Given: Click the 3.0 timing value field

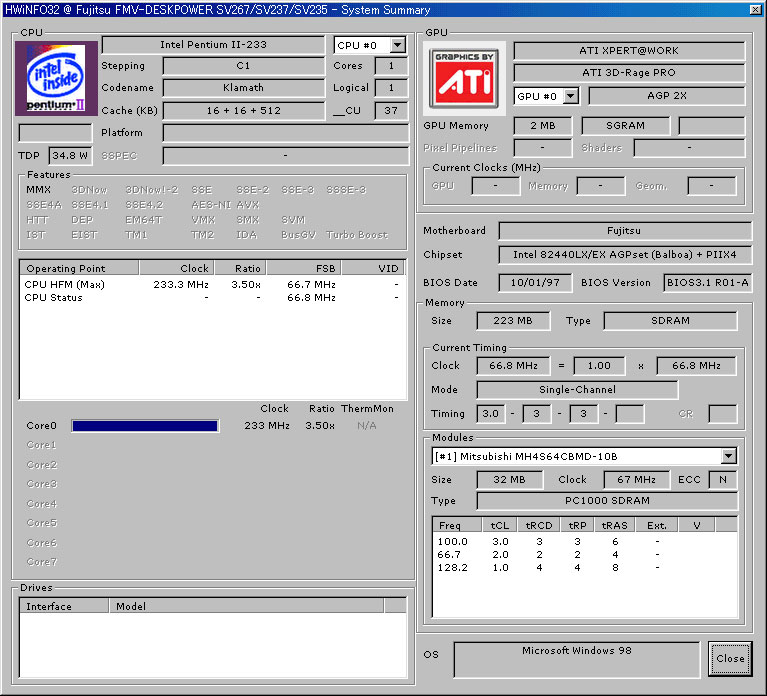Looking at the screenshot, I should [x=491, y=414].
